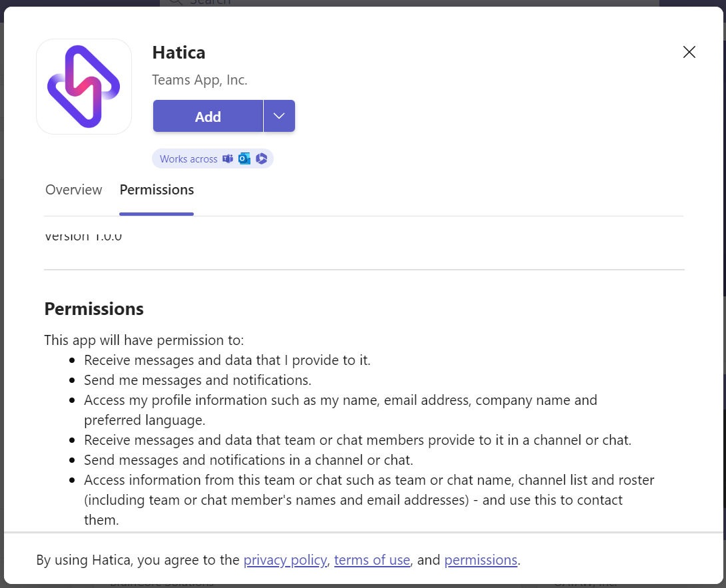This screenshot has height=588, width=726.
Task: Click the Hatica app logo
Action: coord(84,87)
